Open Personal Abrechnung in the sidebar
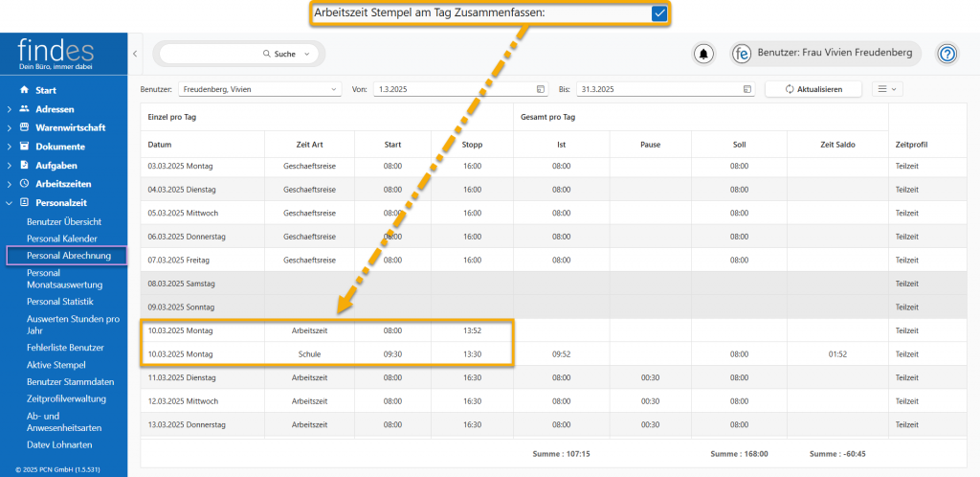 pyautogui.click(x=67, y=256)
